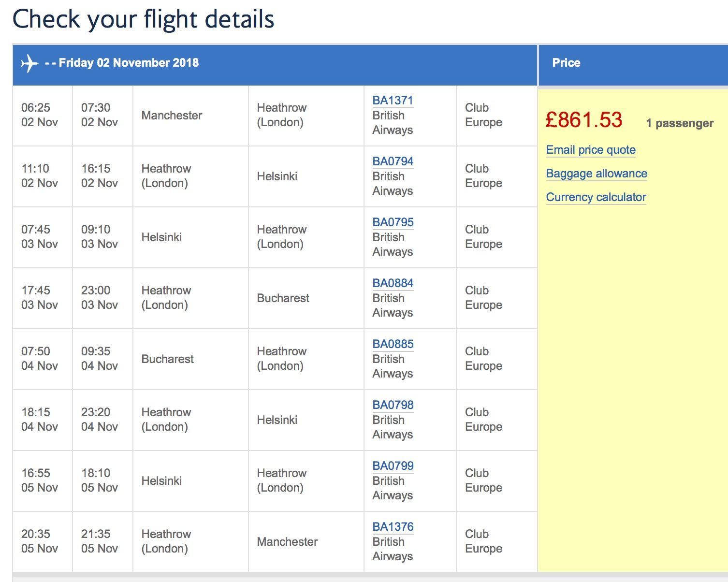Viewport: 728px width, 582px height.
Task: Click the £861.53 total price
Action: click(x=584, y=120)
